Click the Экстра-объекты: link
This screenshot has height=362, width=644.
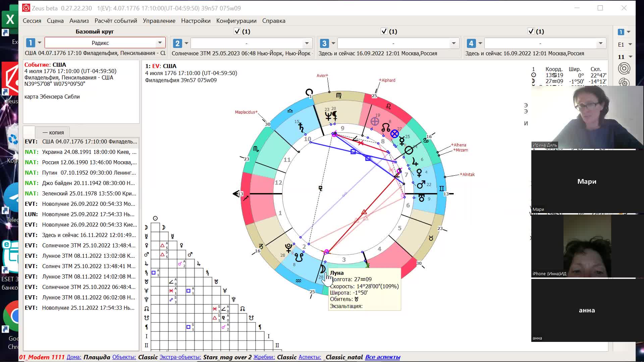pos(180,357)
